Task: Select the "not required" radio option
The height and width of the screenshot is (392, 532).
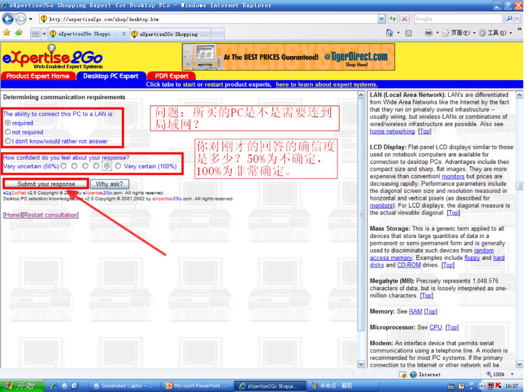Action: [x=8, y=132]
